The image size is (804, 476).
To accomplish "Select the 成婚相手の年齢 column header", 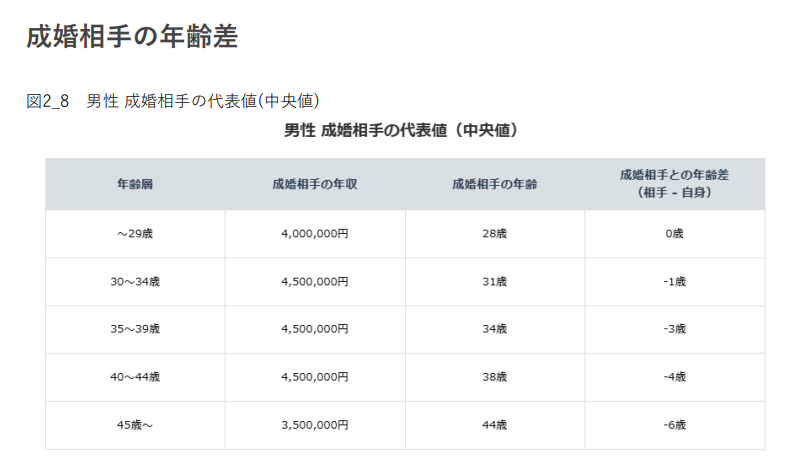I will 495,184.
